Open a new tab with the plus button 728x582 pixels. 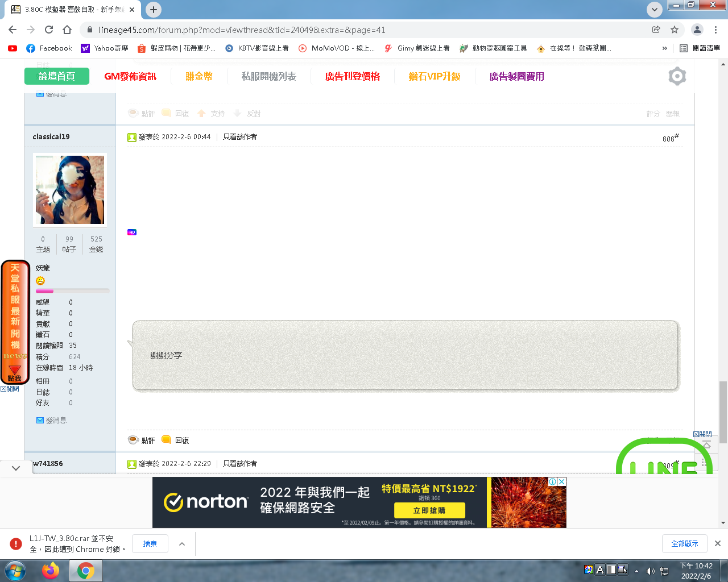point(154,10)
